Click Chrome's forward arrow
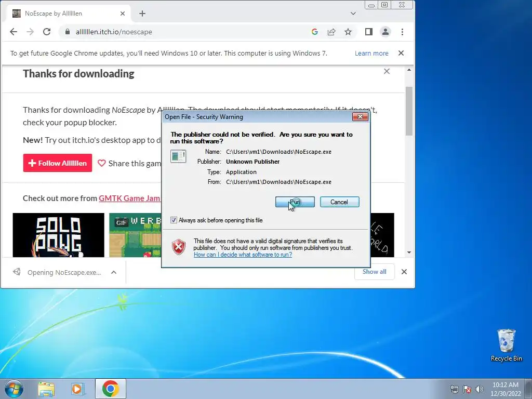Viewport: 532px width, 399px height. click(x=30, y=32)
